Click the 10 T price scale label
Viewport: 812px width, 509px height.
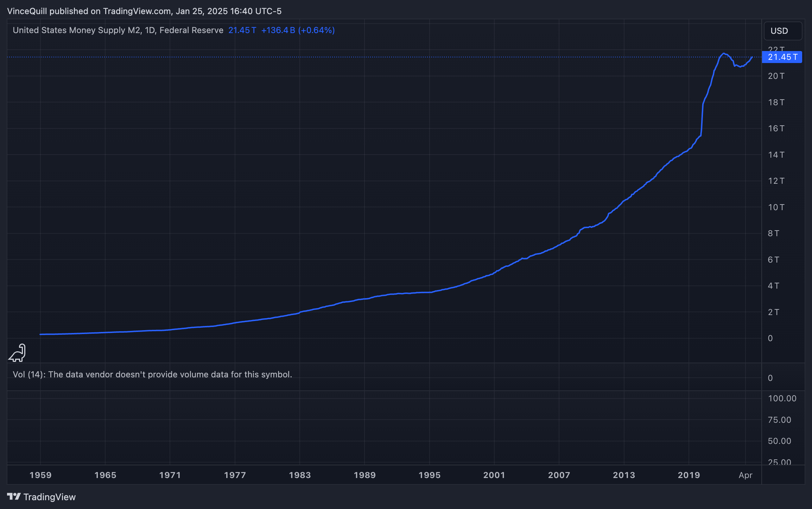(776, 207)
